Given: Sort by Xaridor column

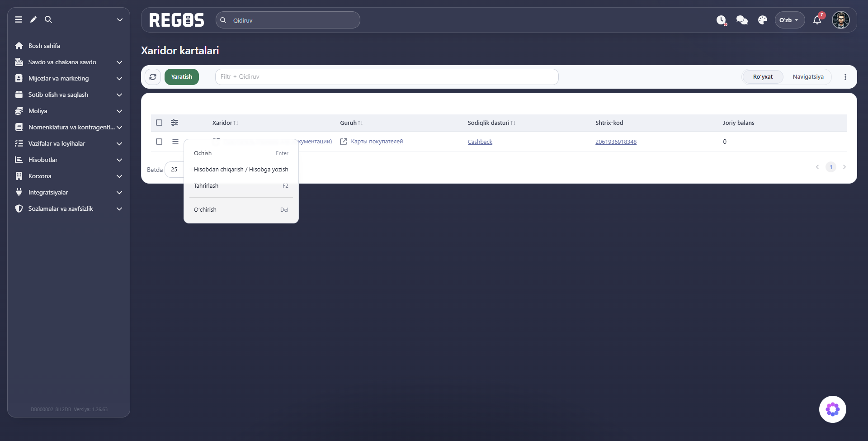Looking at the screenshot, I should click(225, 123).
